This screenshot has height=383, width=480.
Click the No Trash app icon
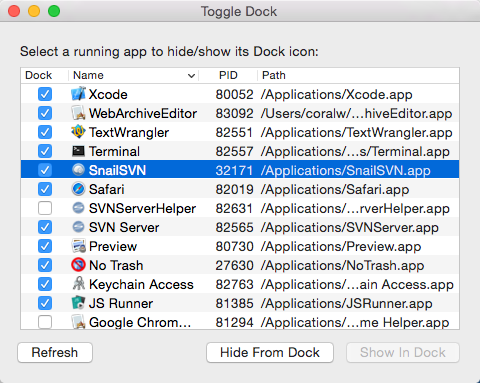[x=78, y=265]
